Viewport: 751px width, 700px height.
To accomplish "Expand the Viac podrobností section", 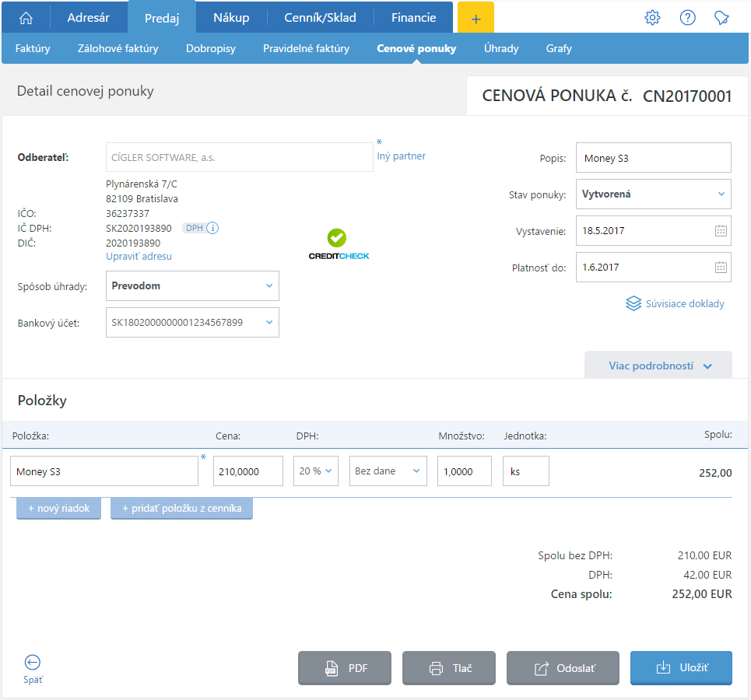I will tap(658, 366).
